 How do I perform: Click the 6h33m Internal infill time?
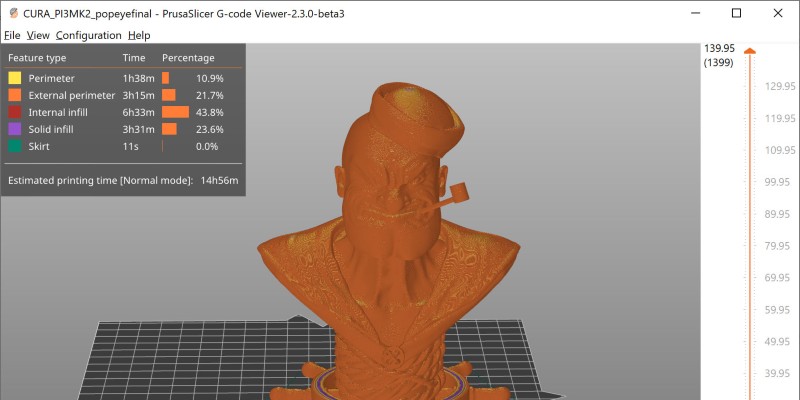(138, 112)
